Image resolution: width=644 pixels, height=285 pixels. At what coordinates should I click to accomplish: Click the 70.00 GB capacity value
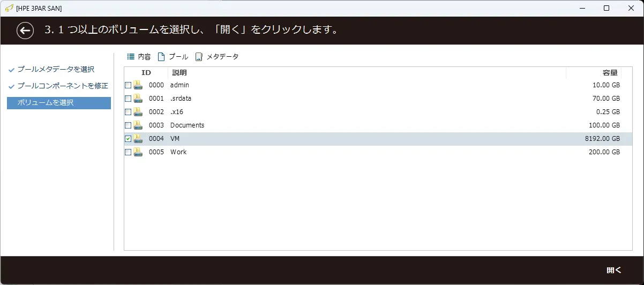606,99
